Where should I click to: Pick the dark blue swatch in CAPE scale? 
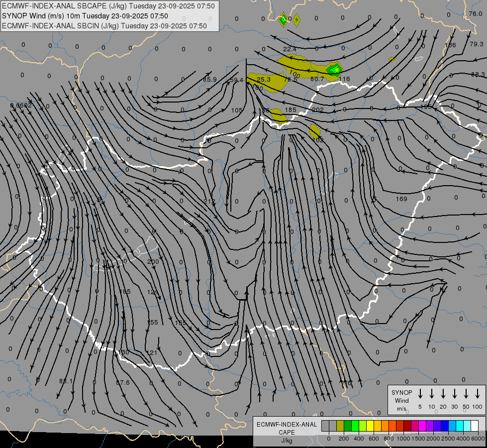pos(445,426)
